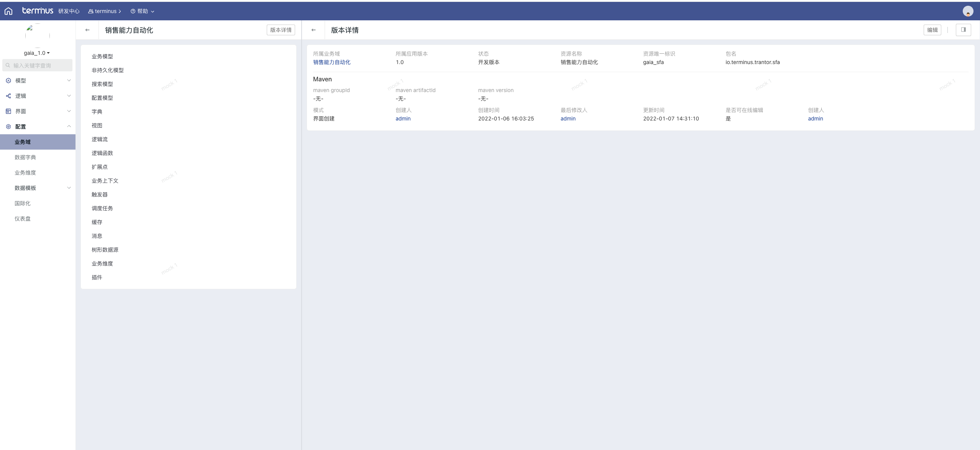This screenshot has height=450, width=980.
Task: Open admin link under last 创建人
Action: coord(816,119)
